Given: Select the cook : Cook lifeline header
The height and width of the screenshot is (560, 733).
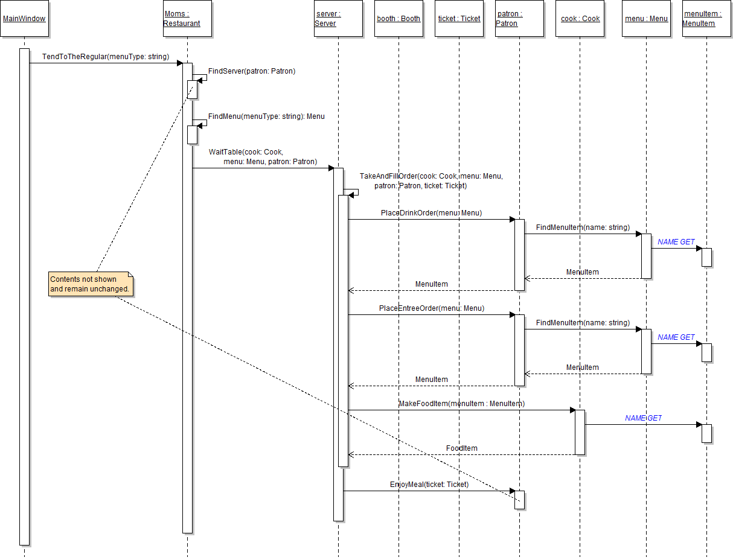Looking at the screenshot, I should click(x=580, y=19).
